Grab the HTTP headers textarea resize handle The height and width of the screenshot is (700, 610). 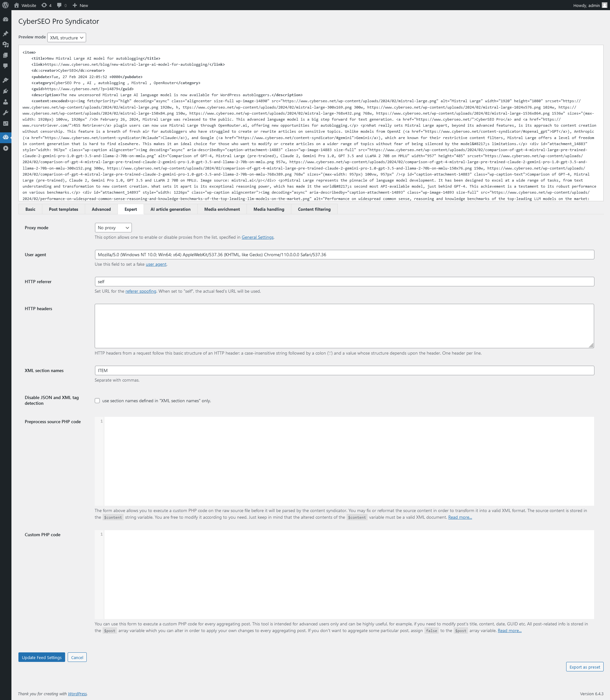click(591, 346)
